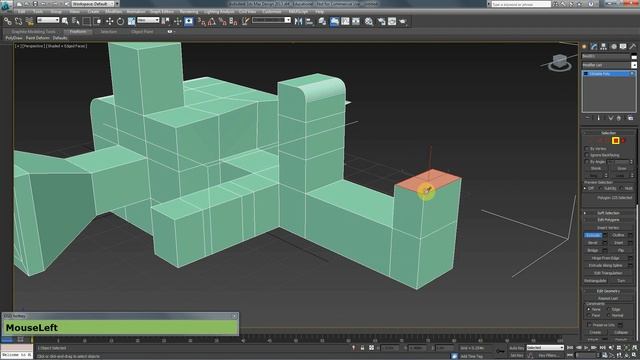Open the Motion panel tab
The image size is (640, 360).
tap(613, 47)
